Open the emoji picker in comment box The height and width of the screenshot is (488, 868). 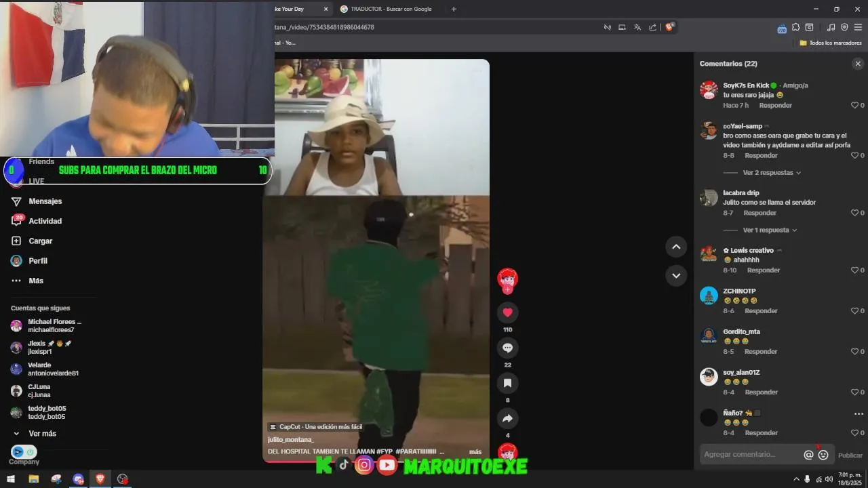pyautogui.click(x=823, y=455)
